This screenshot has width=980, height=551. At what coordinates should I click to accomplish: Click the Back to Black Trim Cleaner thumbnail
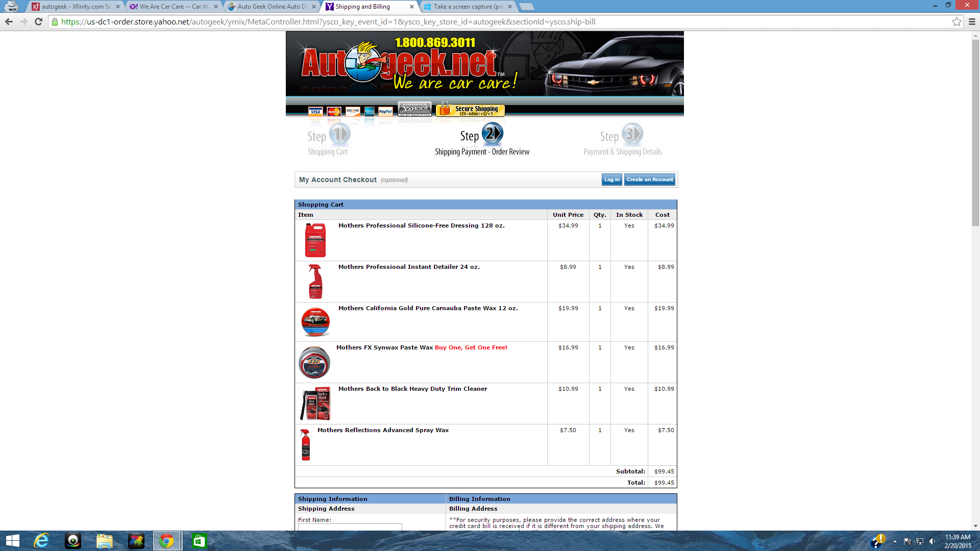coord(315,403)
